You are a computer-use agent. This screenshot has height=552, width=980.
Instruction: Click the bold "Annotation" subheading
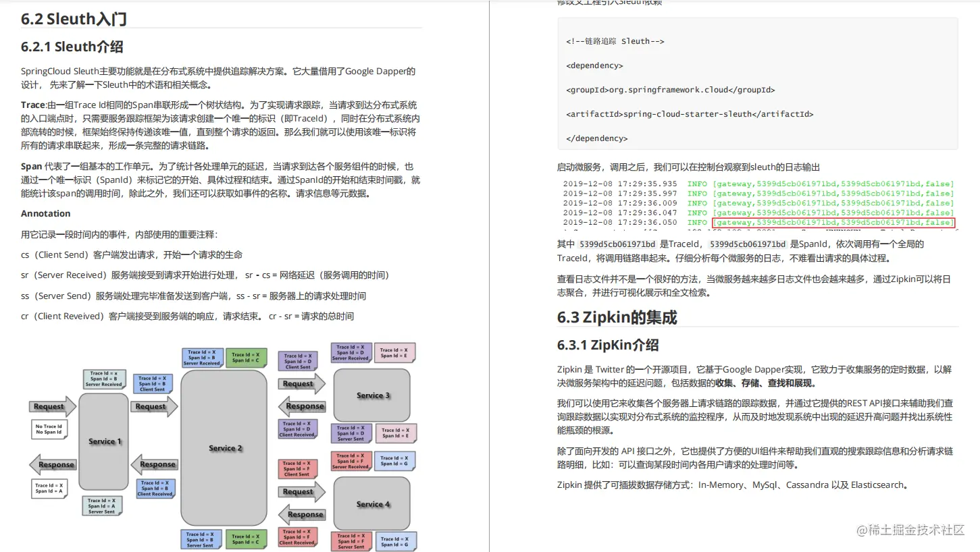pos(45,213)
